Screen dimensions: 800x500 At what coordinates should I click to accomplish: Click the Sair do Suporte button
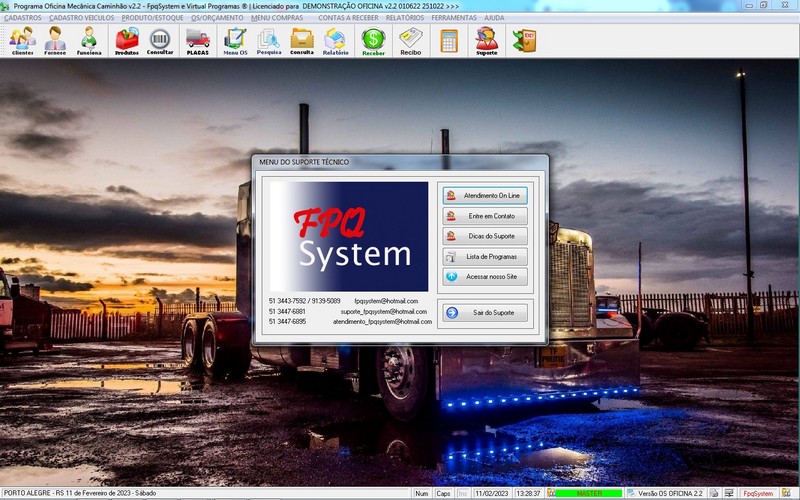point(485,312)
